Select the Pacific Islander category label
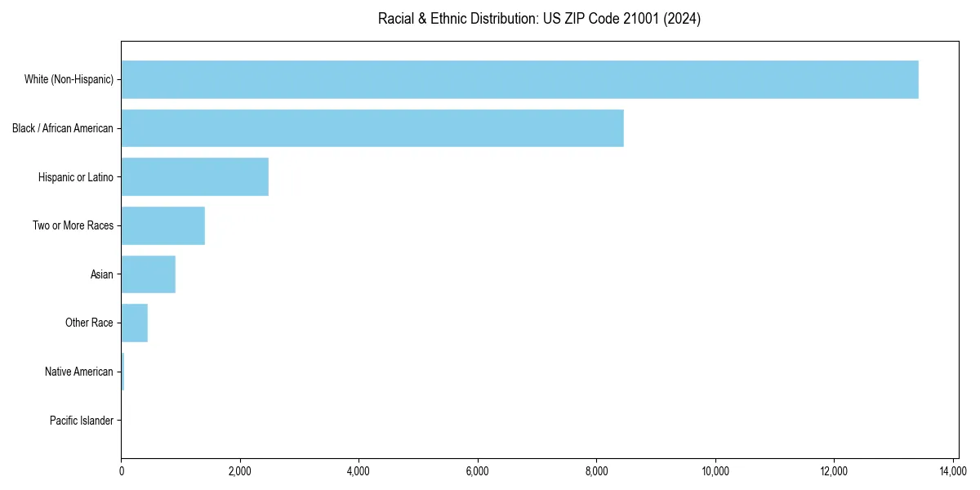 [82, 421]
